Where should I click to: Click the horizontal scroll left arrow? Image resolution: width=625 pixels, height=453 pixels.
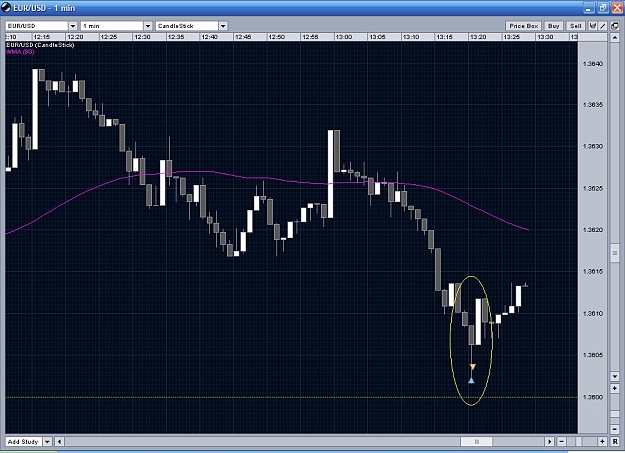[x=59, y=441]
